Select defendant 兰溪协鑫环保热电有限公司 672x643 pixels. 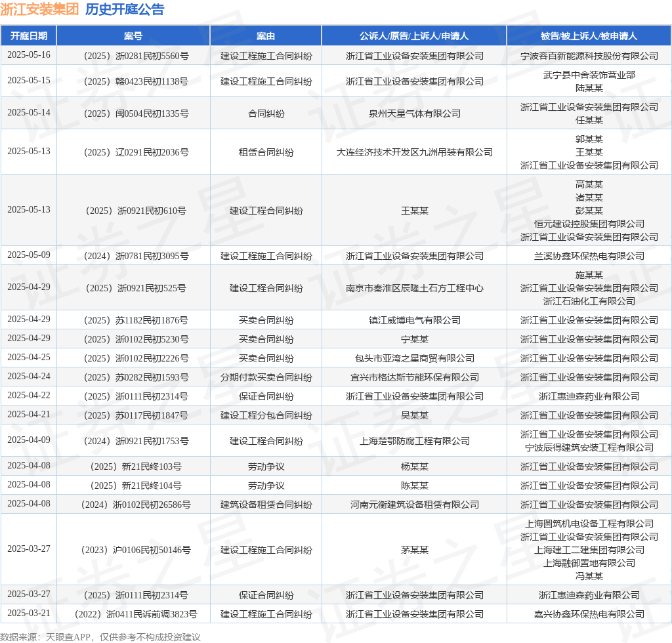pos(589,256)
